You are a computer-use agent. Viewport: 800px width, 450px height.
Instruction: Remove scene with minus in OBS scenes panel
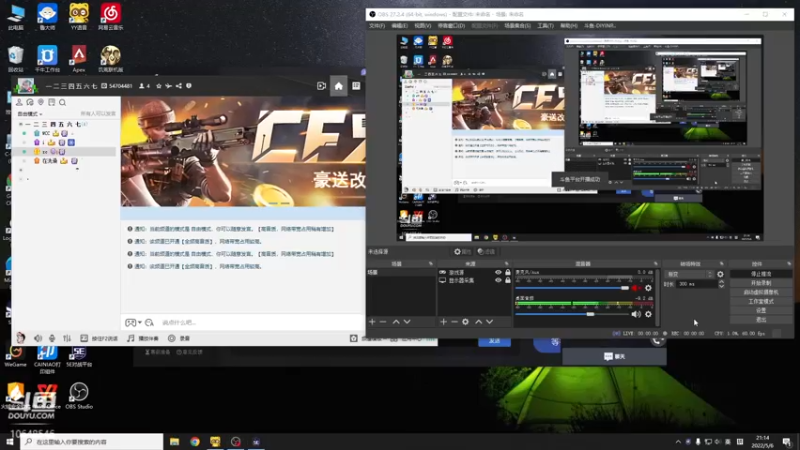(383, 322)
